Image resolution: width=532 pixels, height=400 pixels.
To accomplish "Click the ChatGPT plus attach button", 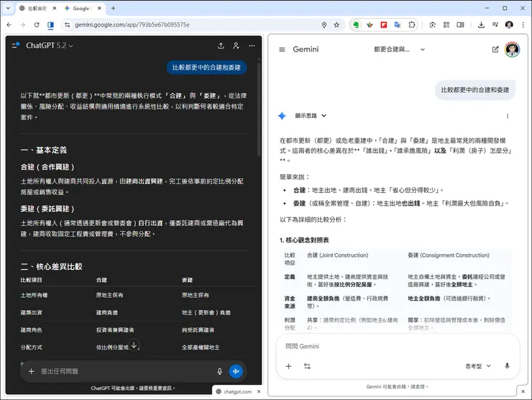I will point(31,371).
